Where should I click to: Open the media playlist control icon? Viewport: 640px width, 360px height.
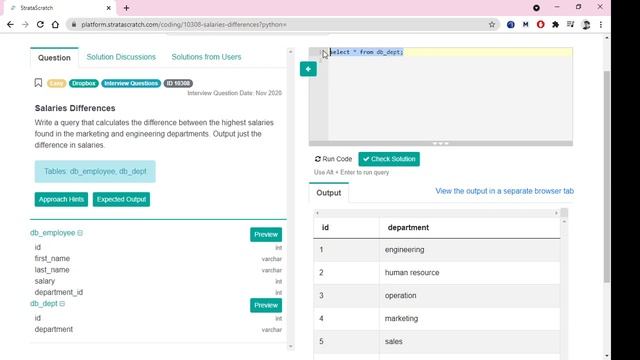coord(570,24)
